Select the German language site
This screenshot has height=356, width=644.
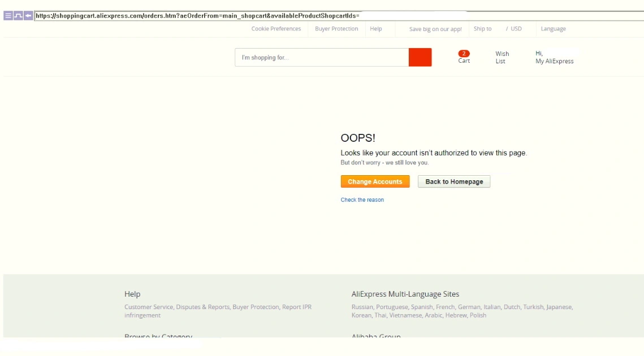469,307
